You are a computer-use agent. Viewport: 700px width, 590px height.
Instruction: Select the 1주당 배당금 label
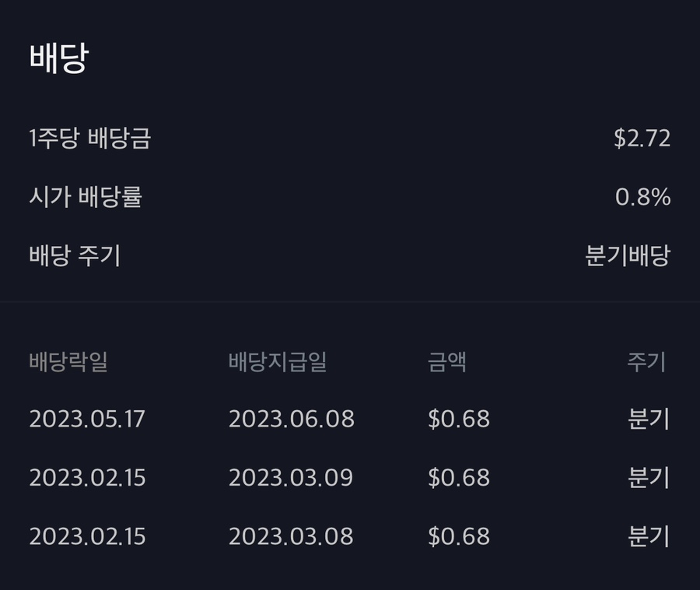pos(89,139)
